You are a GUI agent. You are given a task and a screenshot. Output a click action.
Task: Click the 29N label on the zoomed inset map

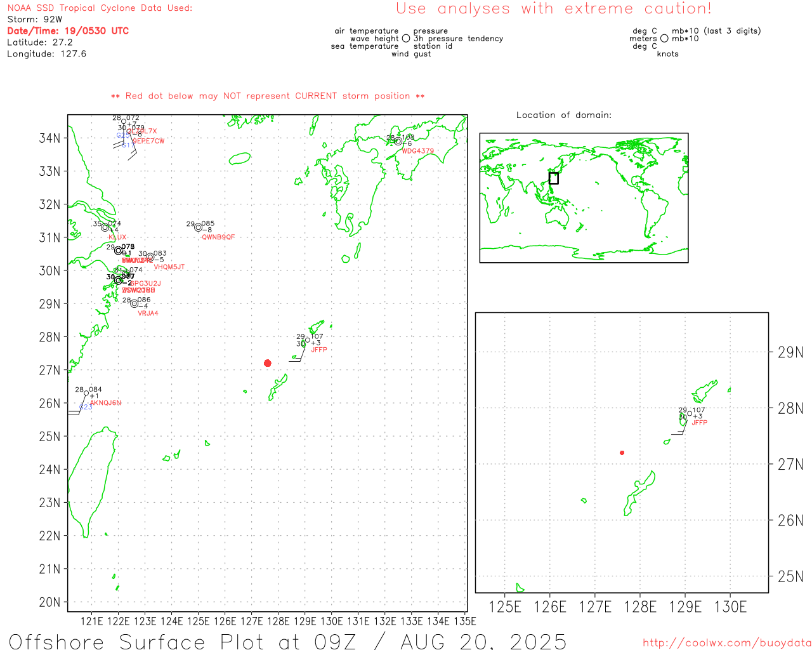pos(790,352)
